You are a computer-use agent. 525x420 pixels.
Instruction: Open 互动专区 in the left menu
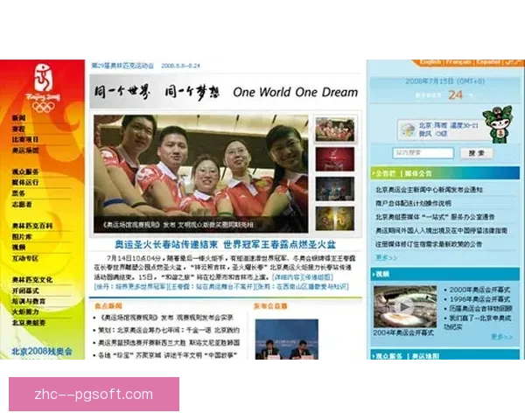(25, 258)
